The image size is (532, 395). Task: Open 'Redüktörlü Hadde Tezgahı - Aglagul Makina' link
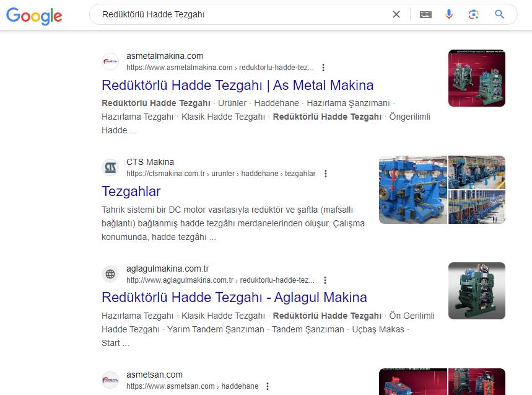click(234, 297)
